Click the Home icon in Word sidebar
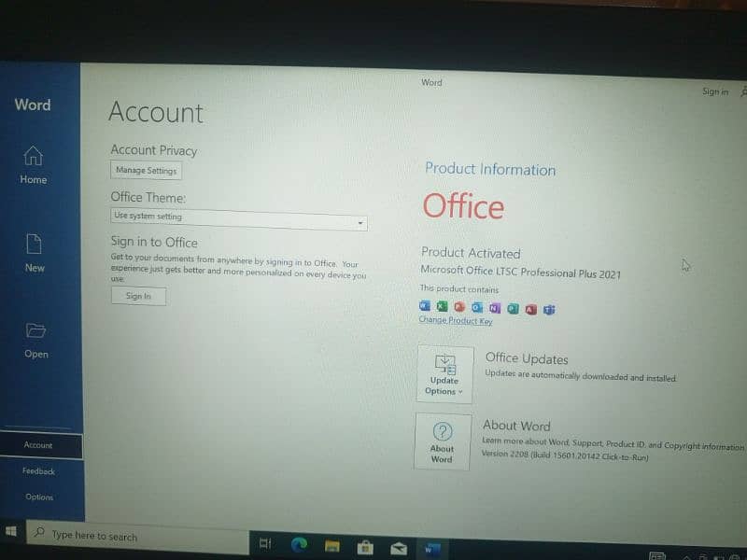This screenshot has height=560, width=747. (x=33, y=156)
